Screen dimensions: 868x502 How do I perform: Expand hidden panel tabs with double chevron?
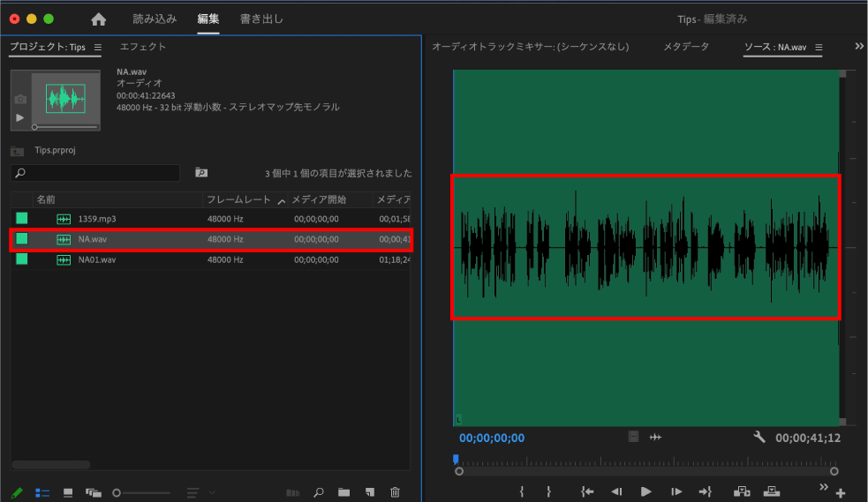coord(859,47)
